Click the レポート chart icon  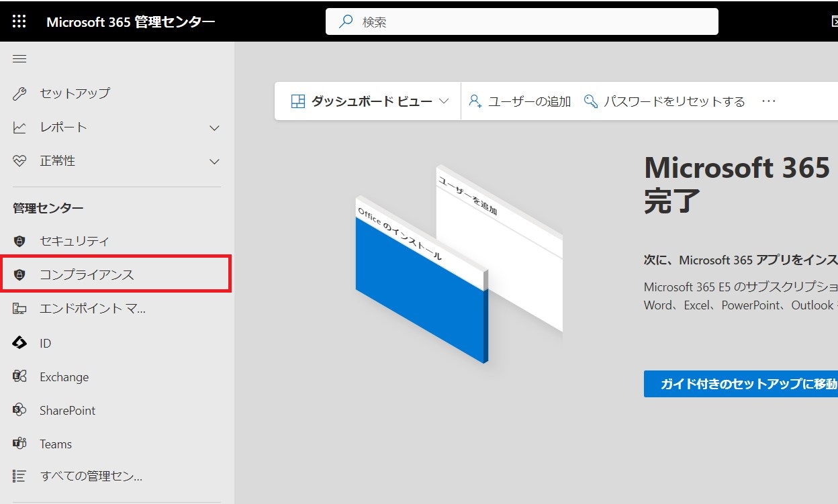tap(19, 127)
